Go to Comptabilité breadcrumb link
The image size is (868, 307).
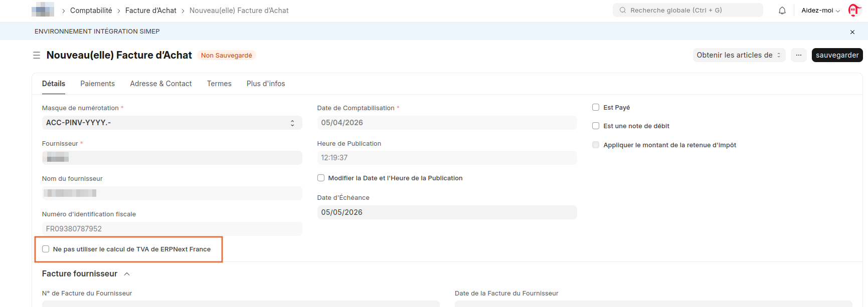pyautogui.click(x=91, y=11)
